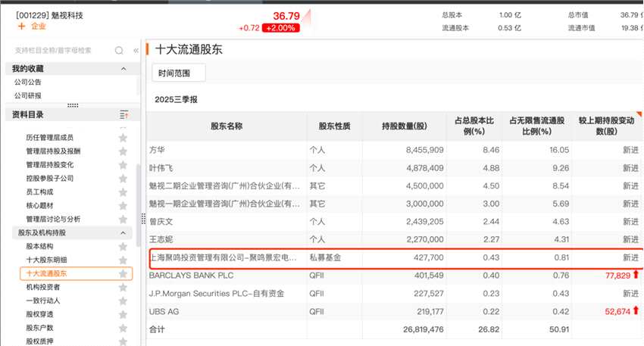Image resolution: width=644 pixels, height=346 pixels.
Task: Click total holdings value 26,819,476
Action: 424,329
